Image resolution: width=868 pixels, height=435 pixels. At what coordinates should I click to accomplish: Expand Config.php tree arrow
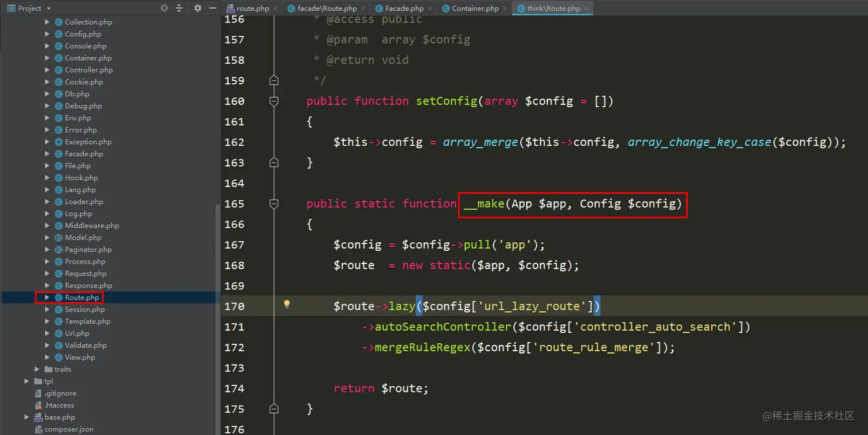click(47, 34)
